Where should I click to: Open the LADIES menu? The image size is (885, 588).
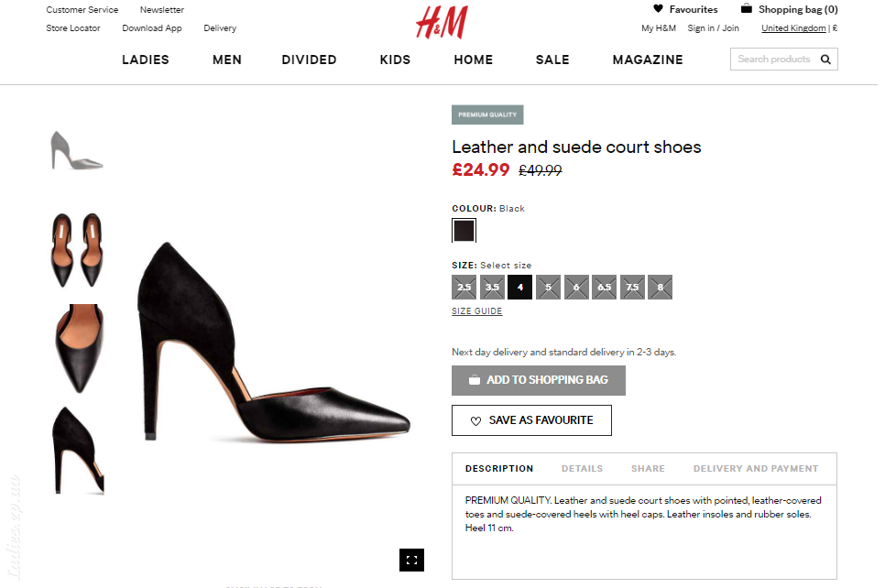pyautogui.click(x=146, y=60)
